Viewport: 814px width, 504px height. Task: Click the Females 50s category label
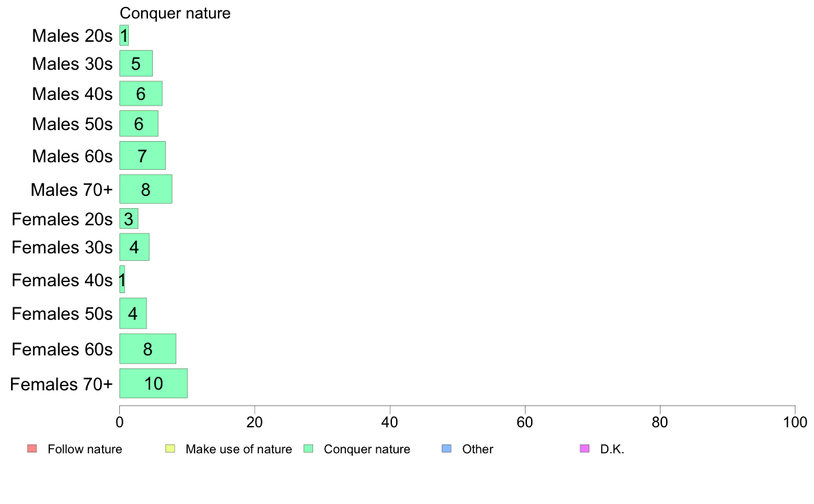click(x=62, y=314)
